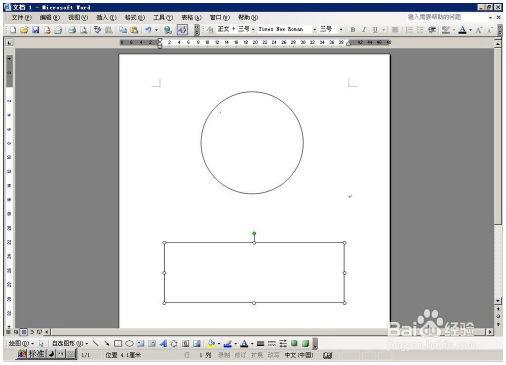The height and width of the screenshot is (365, 506).
Task: Toggle Bold formatting button
Action: click(353, 30)
